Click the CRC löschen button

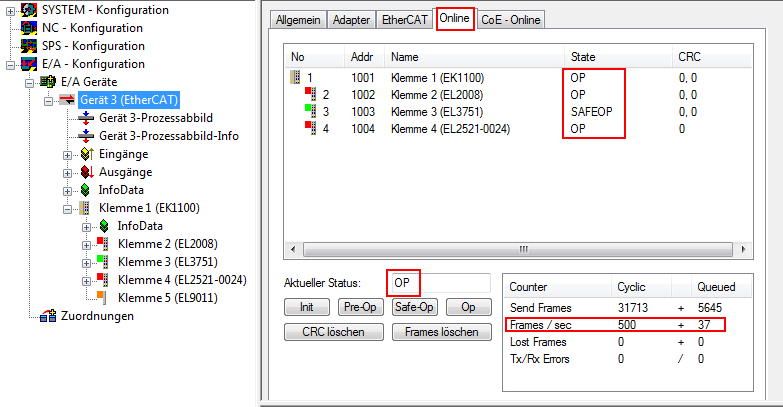point(325,331)
